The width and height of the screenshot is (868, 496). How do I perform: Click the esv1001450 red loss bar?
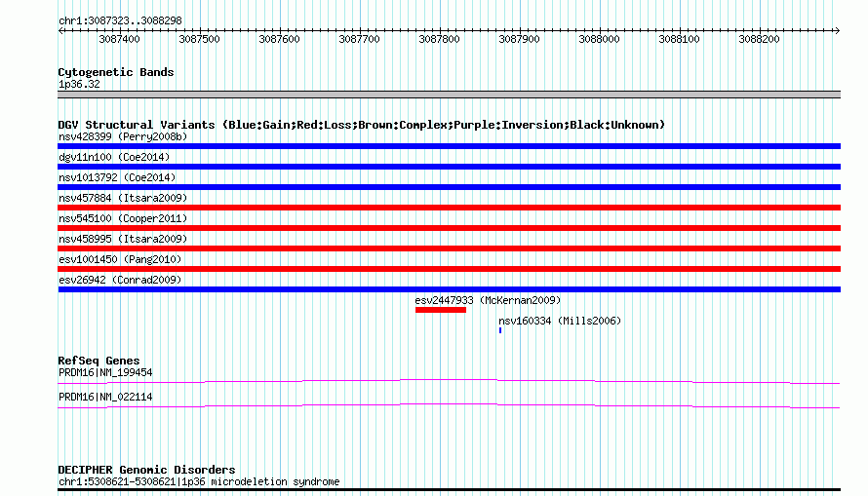449,269
